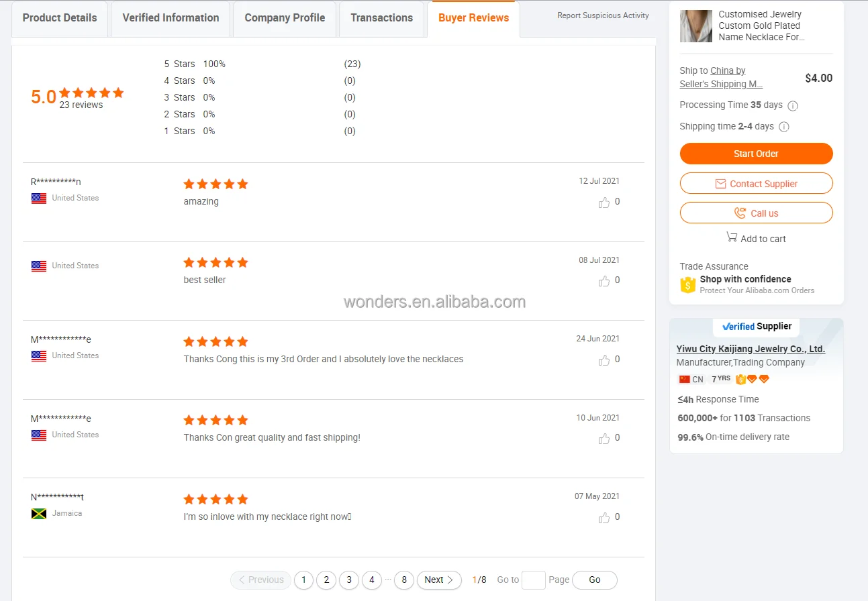Click the China flag icon beside CN
This screenshot has height=601, width=868.
(684, 379)
